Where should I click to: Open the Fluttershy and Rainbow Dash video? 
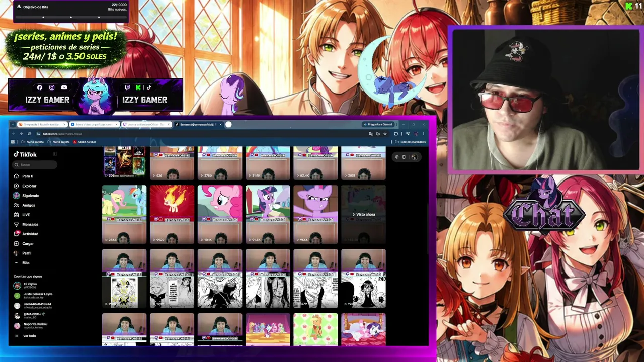pyautogui.click(x=124, y=214)
